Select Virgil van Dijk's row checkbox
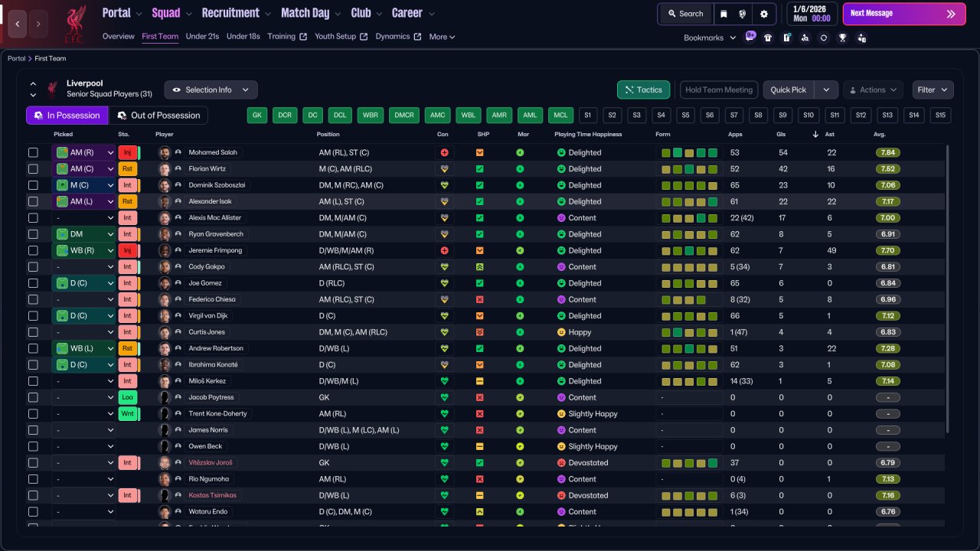Image resolution: width=980 pixels, height=551 pixels. [33, 316]
